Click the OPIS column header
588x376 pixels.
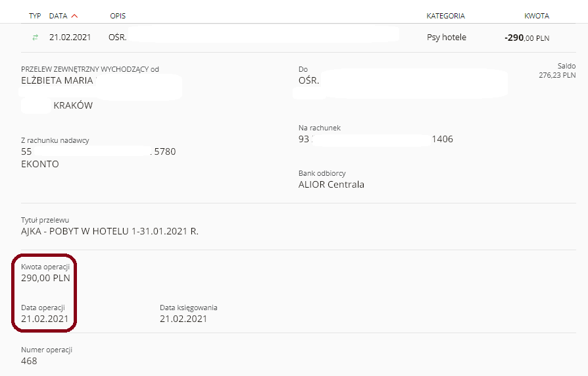click(x=118, y=16)
